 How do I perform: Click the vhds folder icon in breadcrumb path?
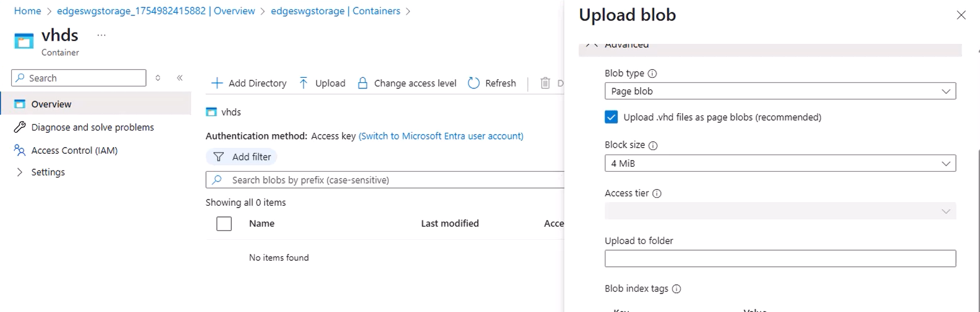211,112
